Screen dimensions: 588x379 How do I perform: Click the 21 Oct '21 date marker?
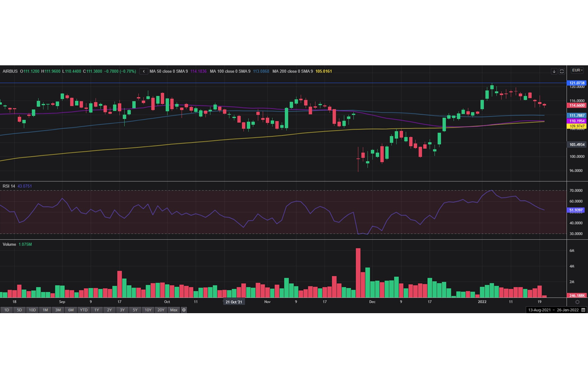point(234,302)
